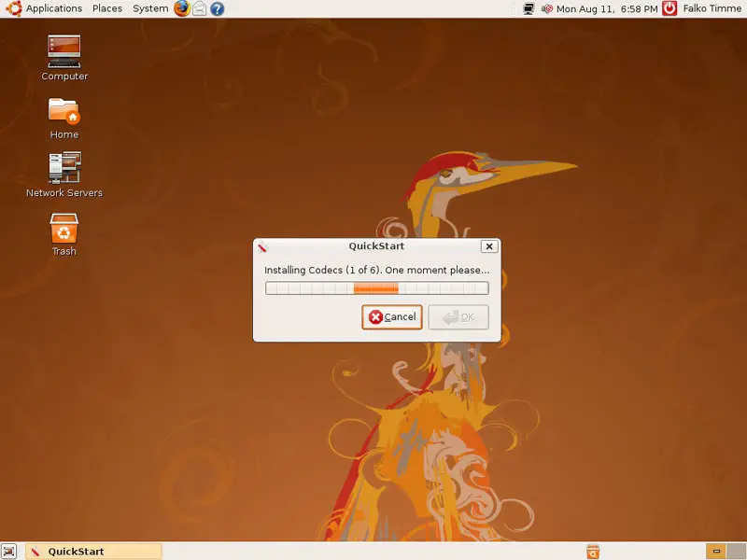747x560 pixels.
Task: Click the codec installation progress bar
Action: click(377, 288)
